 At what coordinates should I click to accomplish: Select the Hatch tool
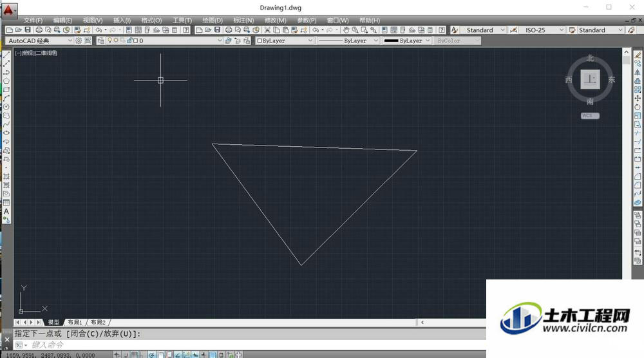(x=6, y=176)
